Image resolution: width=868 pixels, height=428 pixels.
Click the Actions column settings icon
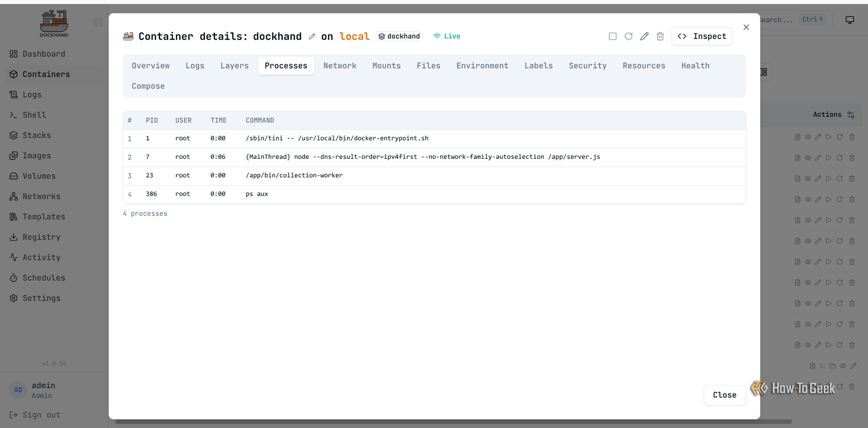coord(851,115)
